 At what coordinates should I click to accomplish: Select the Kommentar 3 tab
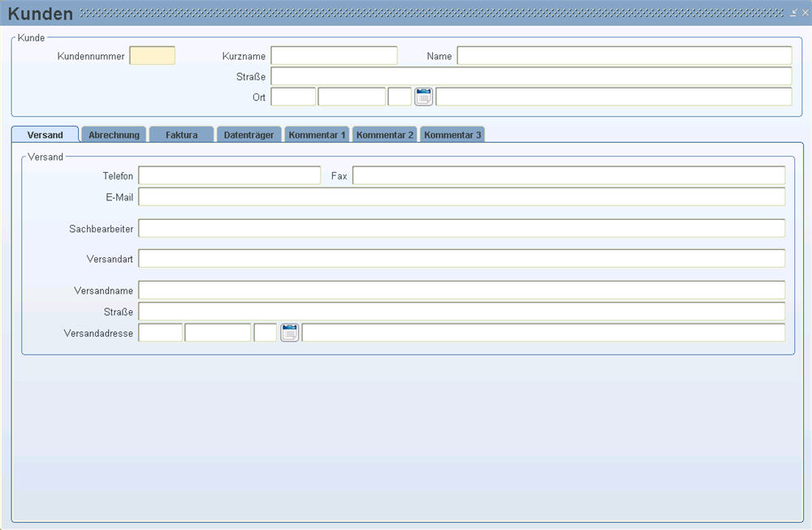click(x=452, y=135)
